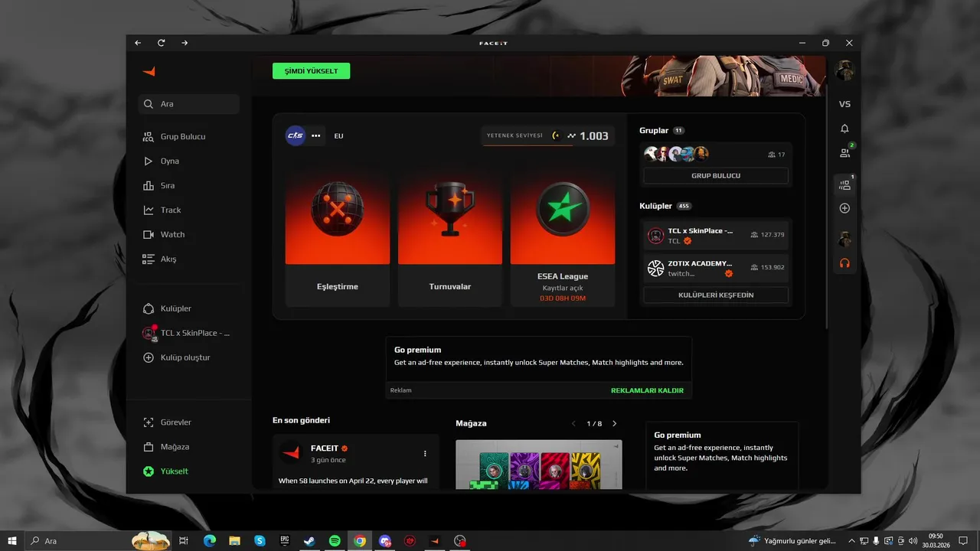Open the ZOTIX ACADEMY club card

[x=716, y=268]
